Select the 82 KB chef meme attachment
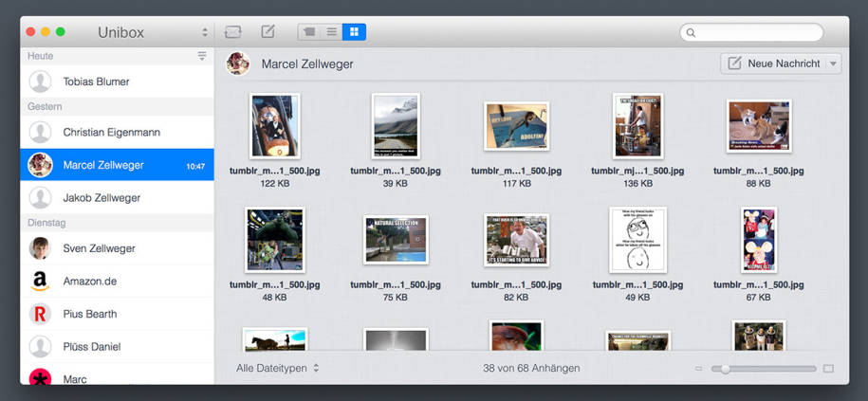868x401 pixels. coord(516,240)
